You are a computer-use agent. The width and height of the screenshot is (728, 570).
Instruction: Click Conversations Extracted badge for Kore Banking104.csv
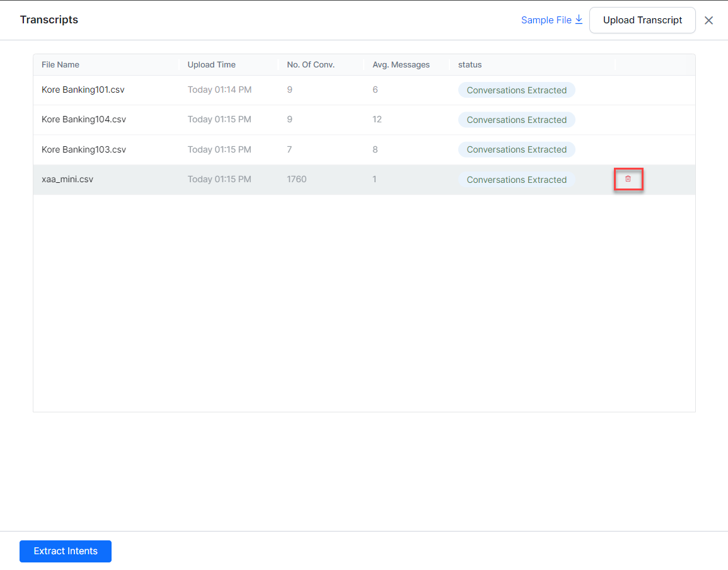[516, 120]
